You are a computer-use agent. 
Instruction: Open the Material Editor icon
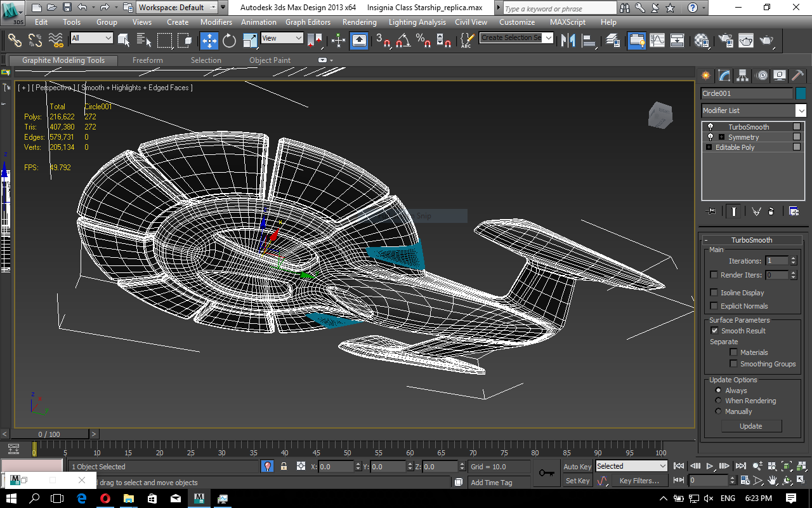(702, 40)
